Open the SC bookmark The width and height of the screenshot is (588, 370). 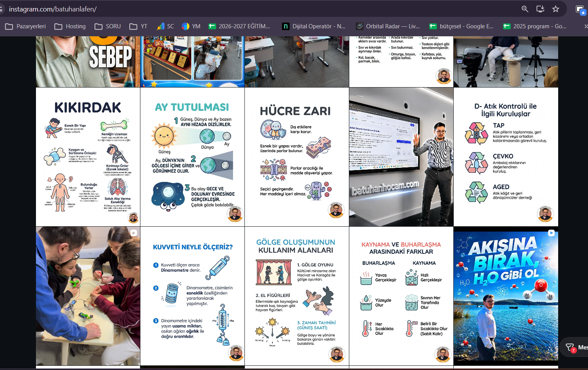coord(165,26)
